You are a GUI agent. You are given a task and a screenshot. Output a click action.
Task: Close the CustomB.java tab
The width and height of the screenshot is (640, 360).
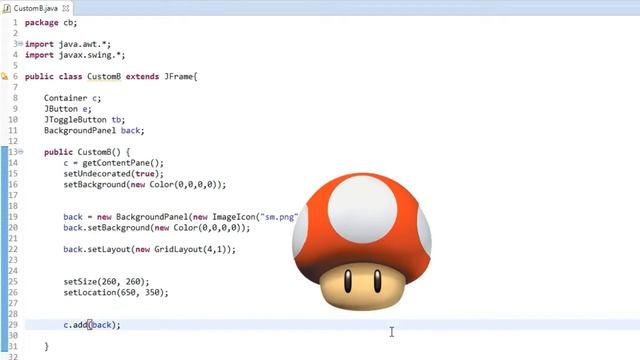(x=66, y=8)
